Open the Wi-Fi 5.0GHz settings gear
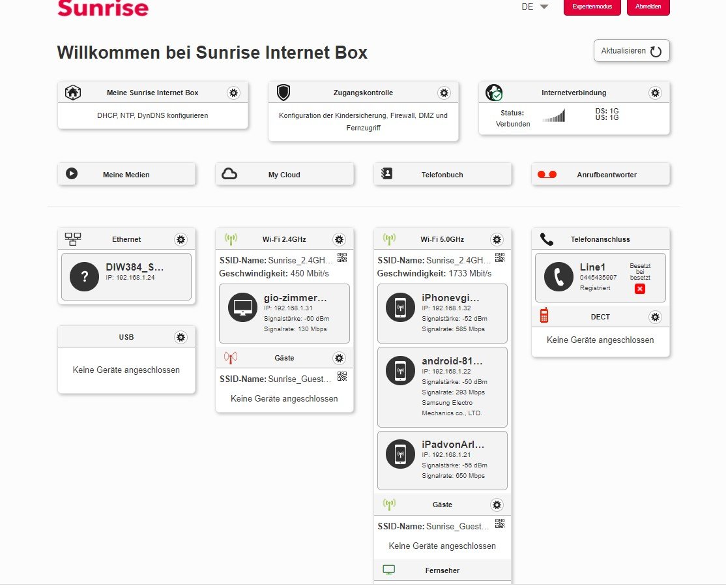The width and height of the screenshot is (726, 588). (x=497, y=239)
